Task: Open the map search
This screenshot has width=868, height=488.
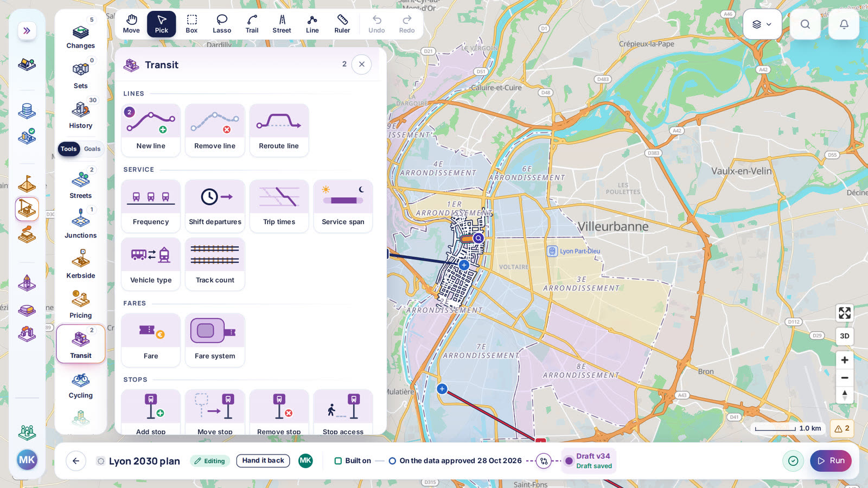Action: pos(805,24)
